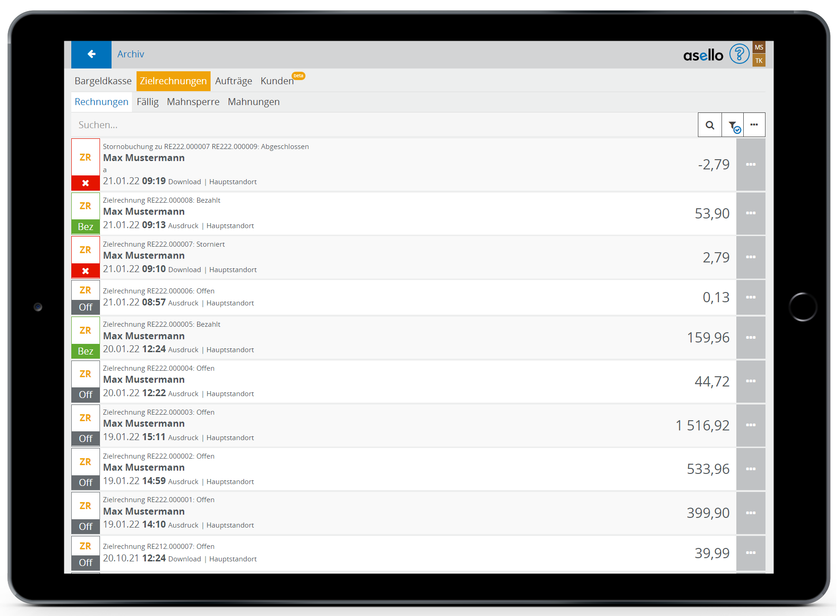Open the Kunden beta tab

277,81
